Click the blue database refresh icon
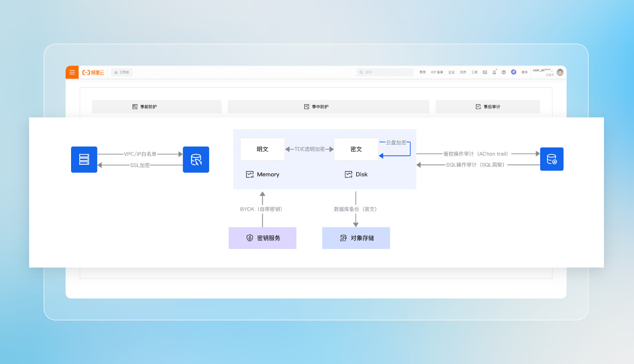The image size is (634, 364). tap(196, 160)
